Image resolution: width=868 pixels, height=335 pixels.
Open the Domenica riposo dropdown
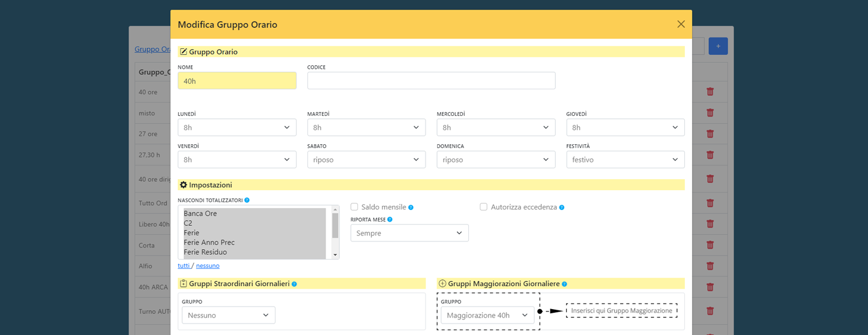(x=496, y=159)
